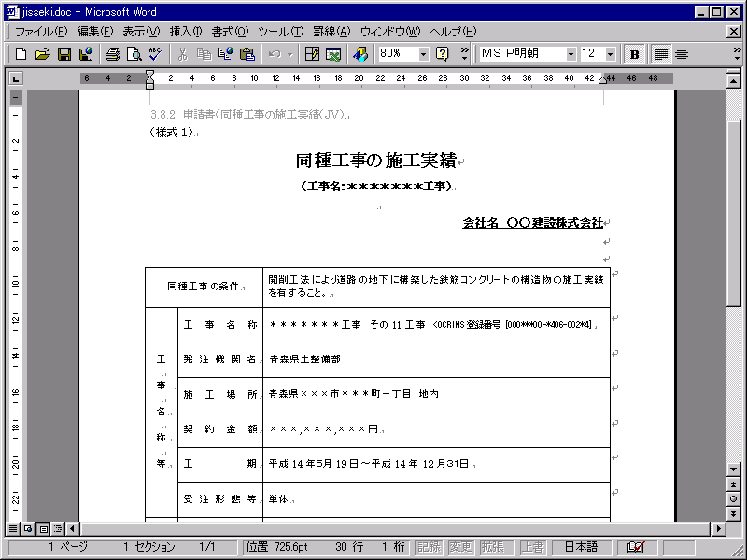Open the 罫線 (Table) menu

click(x=331, y=32)
